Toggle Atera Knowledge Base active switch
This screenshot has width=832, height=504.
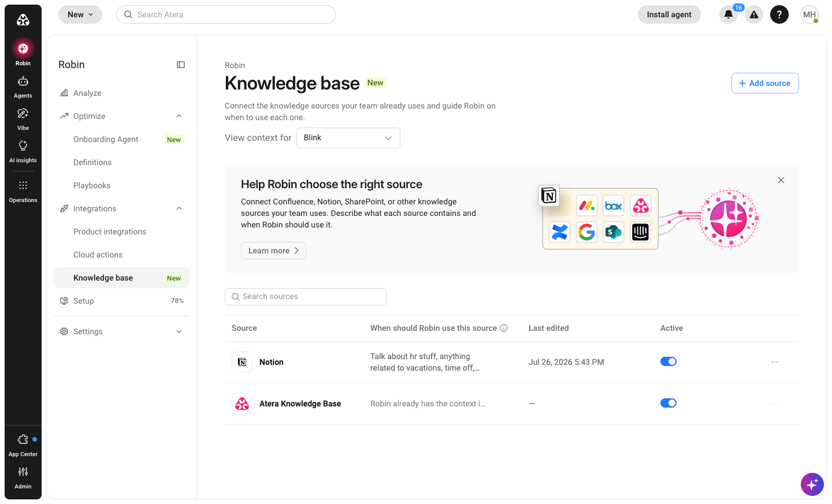coord(668,403)
